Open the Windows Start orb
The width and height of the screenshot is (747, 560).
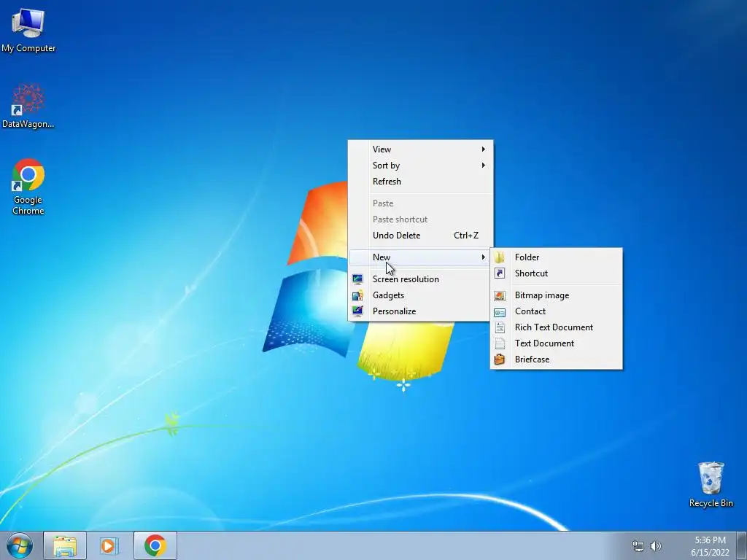tap(20, 545)
